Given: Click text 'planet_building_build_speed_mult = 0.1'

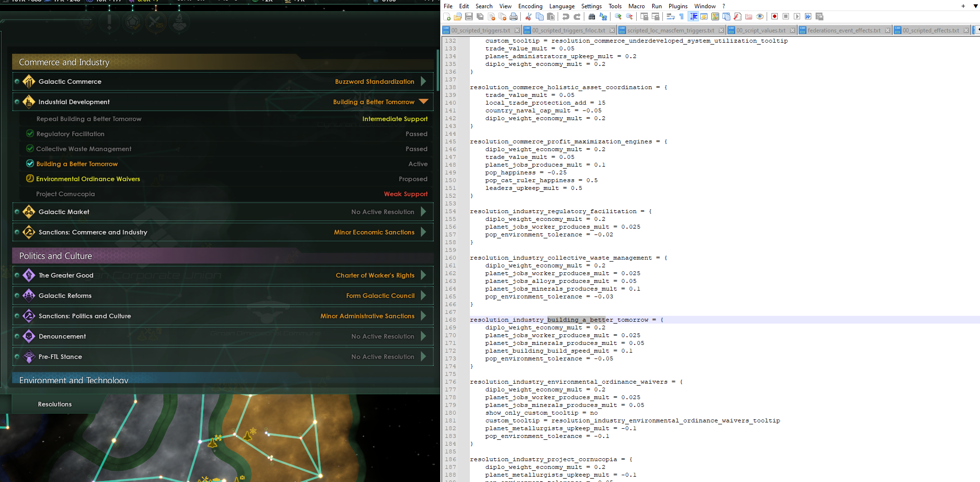Looking at the screenshot, I should pos(559,351).
